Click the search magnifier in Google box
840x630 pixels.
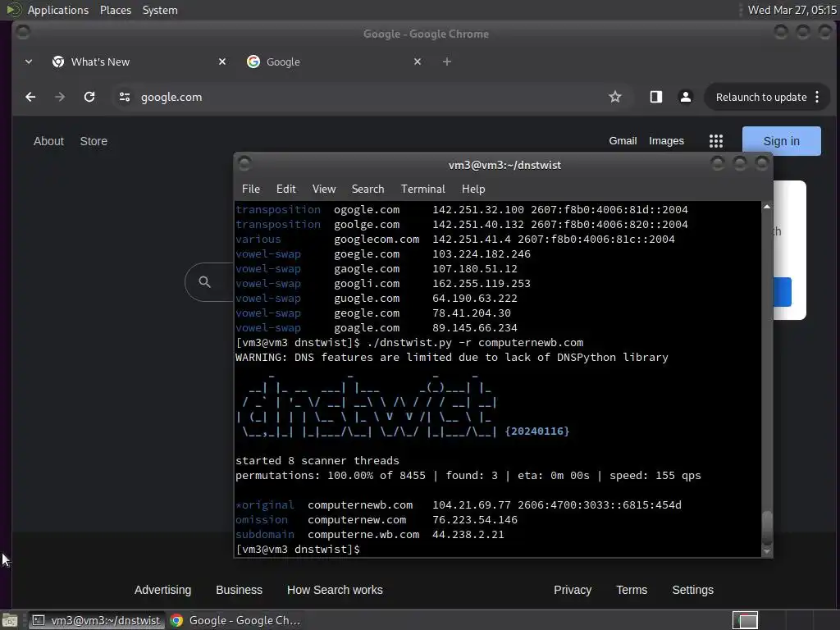coord(204,282)
